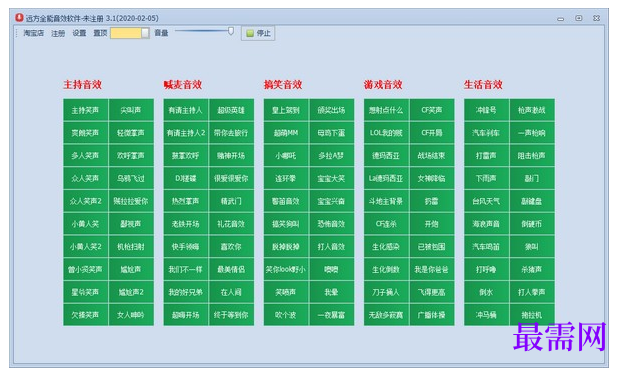Open the 注册 menu item
625x368 pixels.
point(58,33)
